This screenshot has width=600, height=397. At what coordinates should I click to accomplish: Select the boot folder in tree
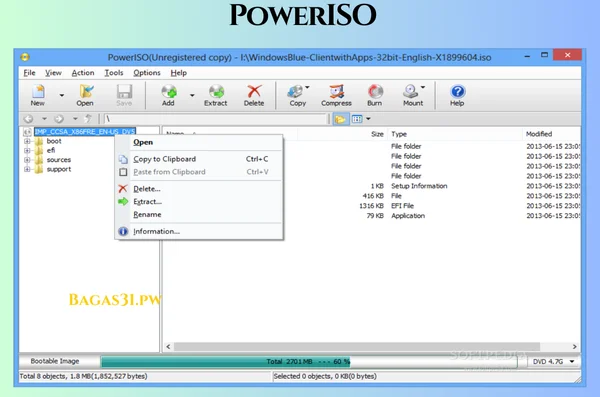pyautogui.click(x=54, y=141)
